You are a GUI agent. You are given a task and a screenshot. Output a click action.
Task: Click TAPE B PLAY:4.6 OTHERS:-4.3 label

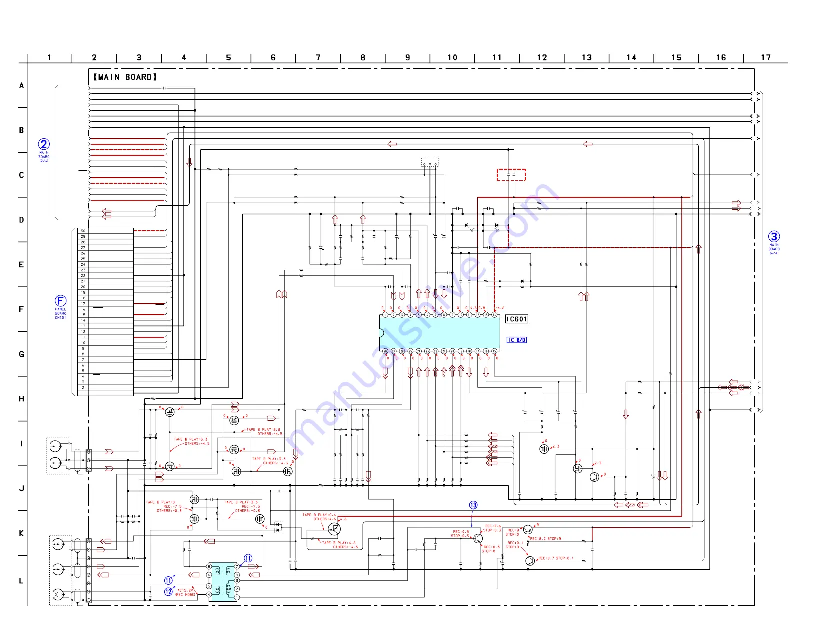click(x=340, y=545)
